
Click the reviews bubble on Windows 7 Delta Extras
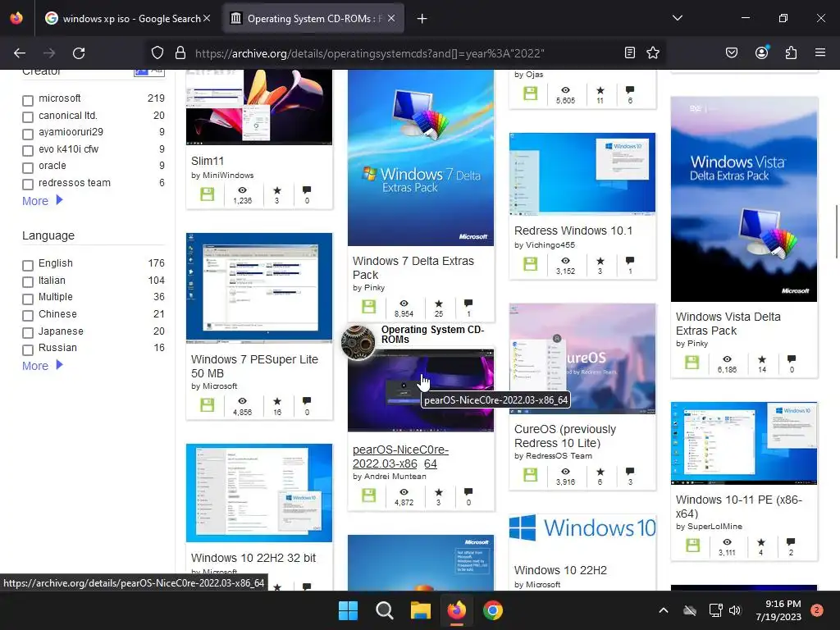468,304
